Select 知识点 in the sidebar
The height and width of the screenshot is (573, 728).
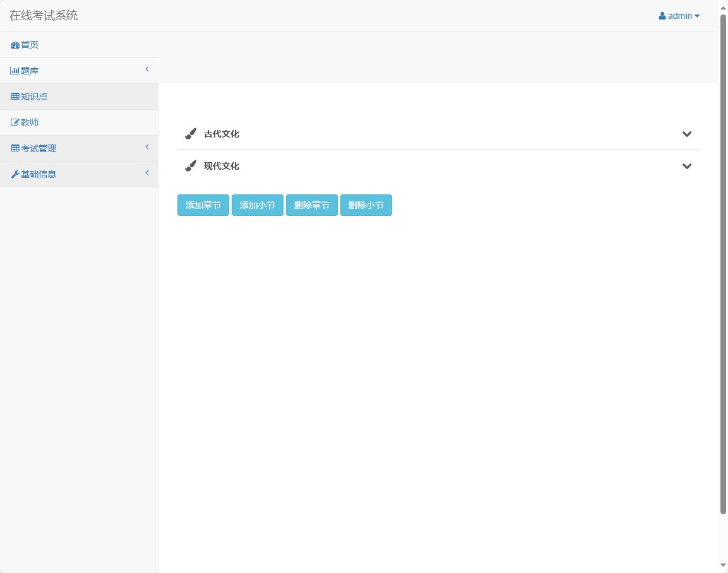tap(79, 97)
